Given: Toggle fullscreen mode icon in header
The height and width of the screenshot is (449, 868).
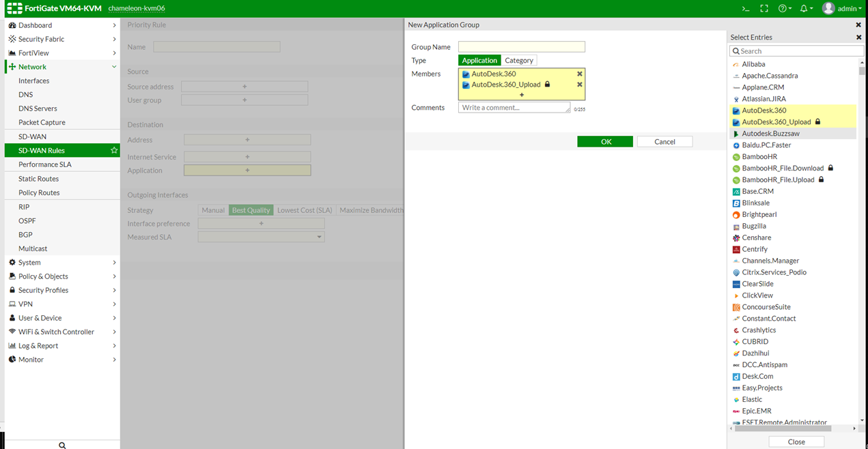Looking at the screenshot, I should pos(764,9).
